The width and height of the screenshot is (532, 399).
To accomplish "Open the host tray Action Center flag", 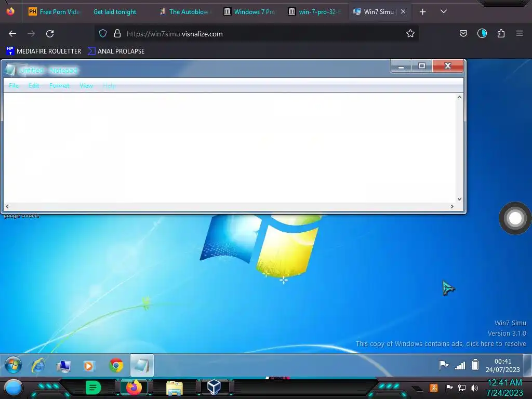I will point(449,388).
